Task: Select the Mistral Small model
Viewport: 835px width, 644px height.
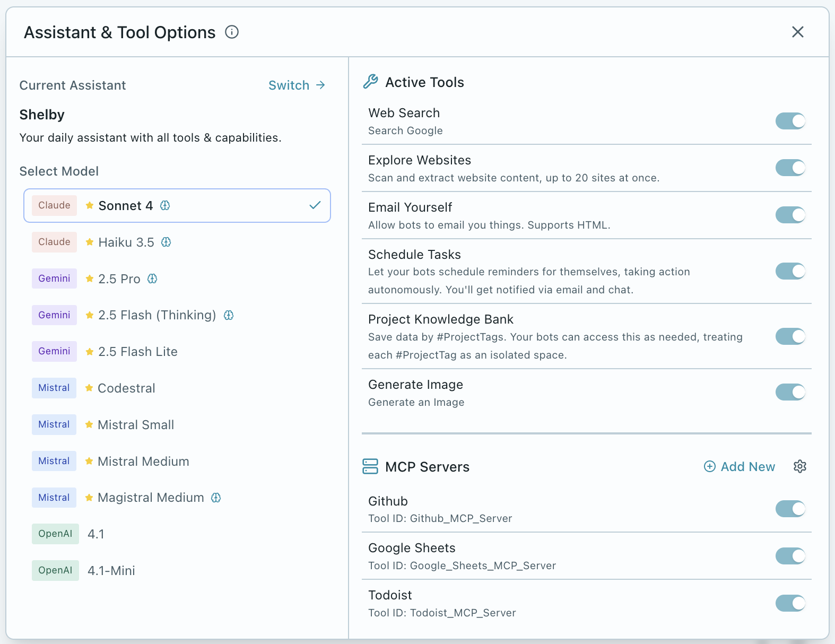Action: 177,424
